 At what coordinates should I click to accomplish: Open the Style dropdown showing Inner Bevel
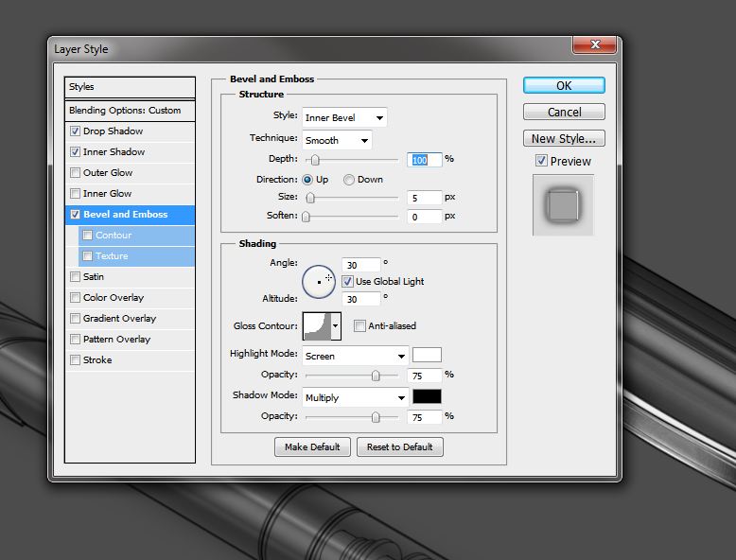[x=344, y=117]
